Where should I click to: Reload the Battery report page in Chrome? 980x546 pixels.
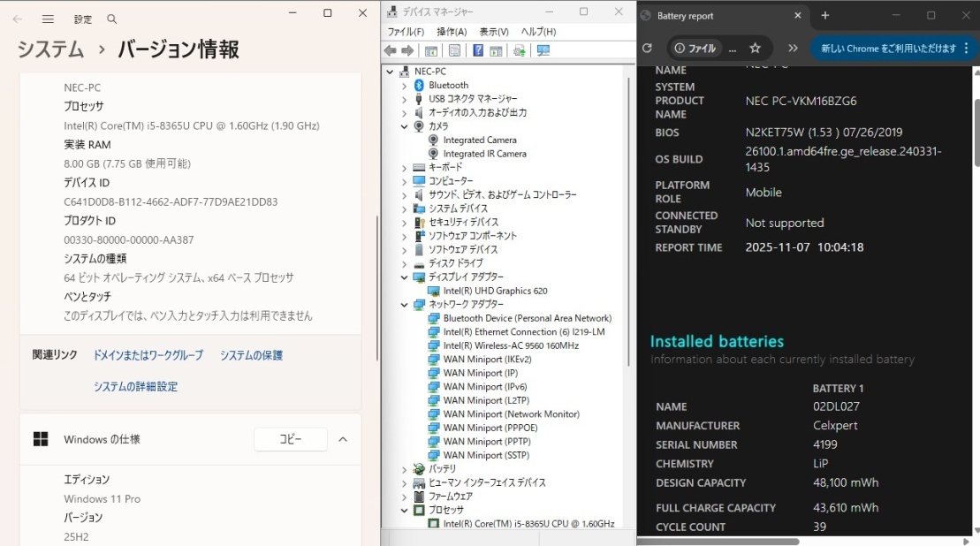click(x=650, y=49)
